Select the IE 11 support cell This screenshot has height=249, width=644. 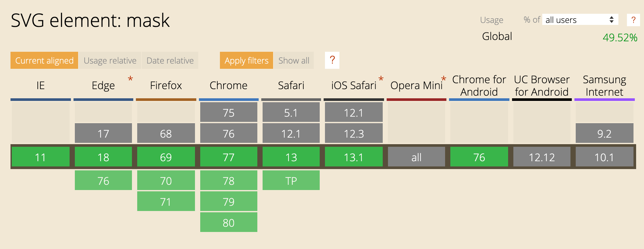pos(41,157)
